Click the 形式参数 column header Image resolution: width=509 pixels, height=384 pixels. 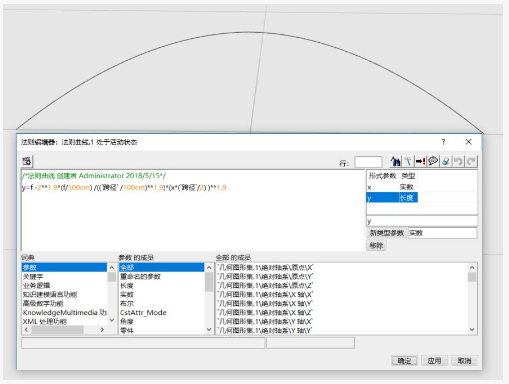(x=382, y=176)
